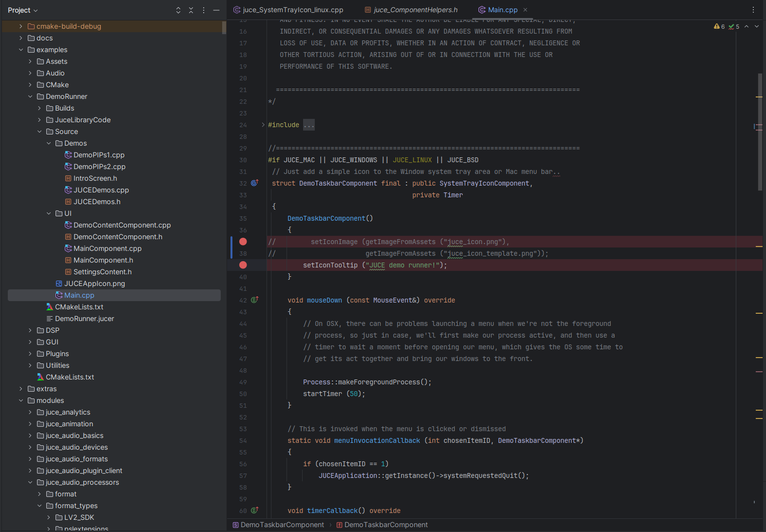Click the override gutter icon beside timerCallback
Screen dimensions: 766x532
[x=254, y=511]
